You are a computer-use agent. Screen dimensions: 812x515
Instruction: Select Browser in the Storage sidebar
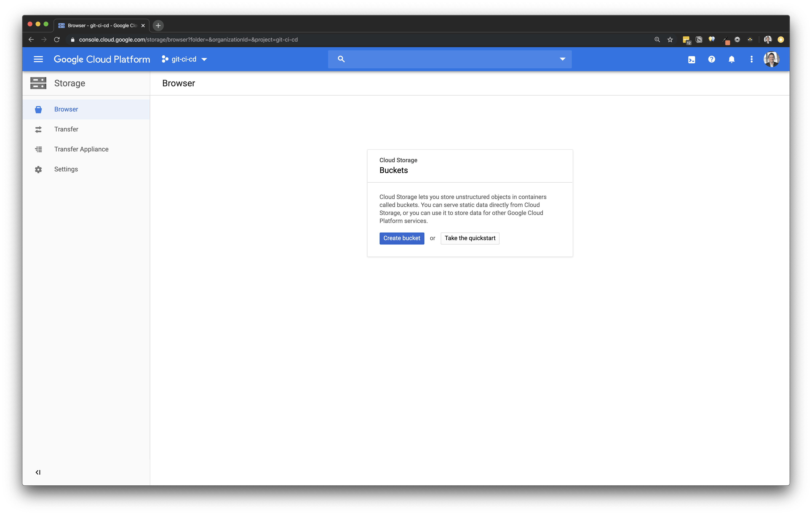pyautogui.click(x=86, y=109)
